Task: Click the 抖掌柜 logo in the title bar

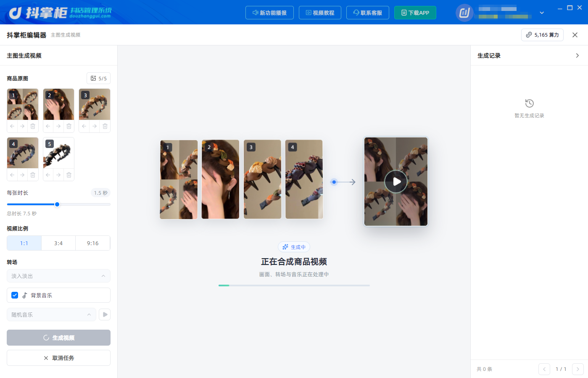Action: [x=60, y=13]
